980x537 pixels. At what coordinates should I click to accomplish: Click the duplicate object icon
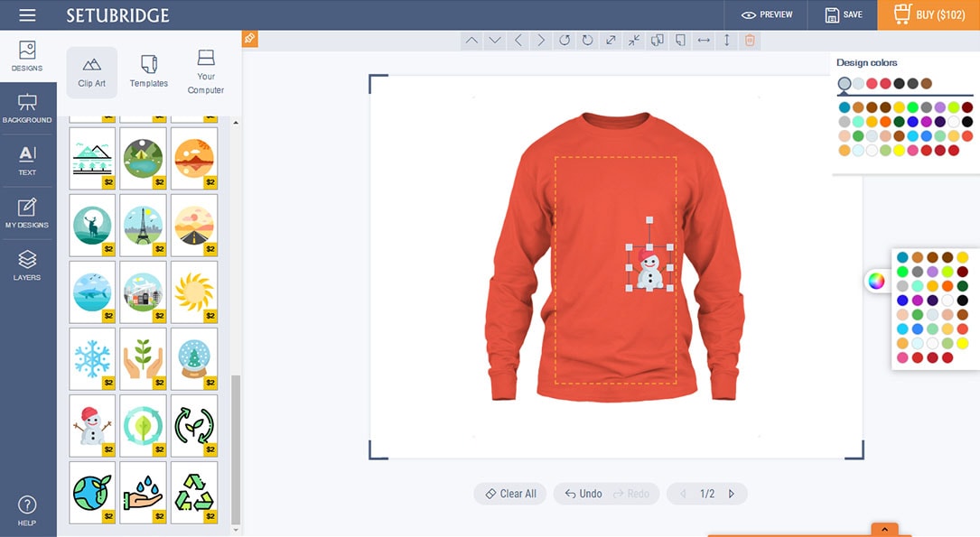click(657, 41)
